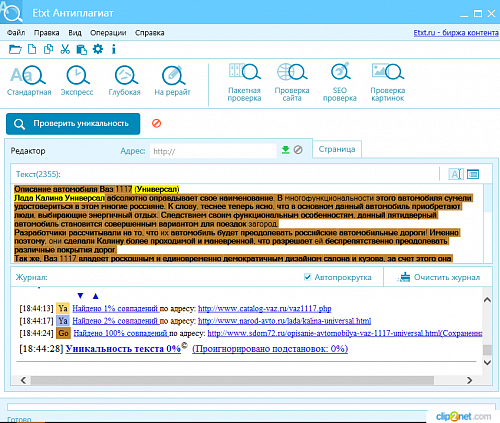Open Пакетная проверка tool
The width and height of the screenshot is (500, 423).
tap(244, 82)
